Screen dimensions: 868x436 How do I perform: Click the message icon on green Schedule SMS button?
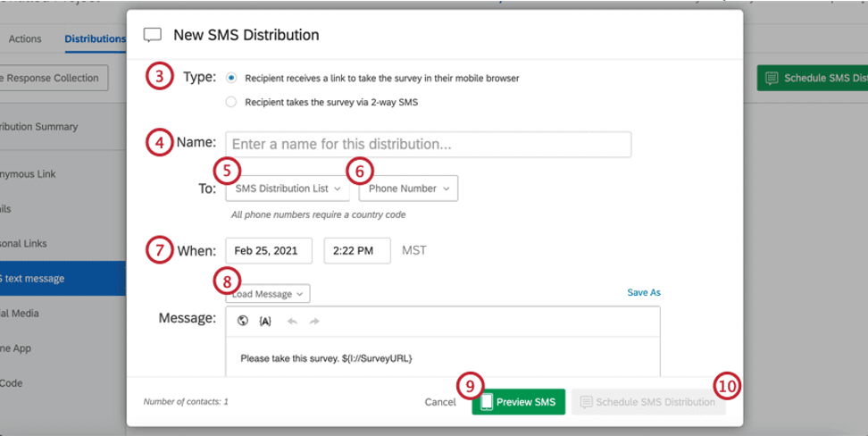[x=772, y=78]
